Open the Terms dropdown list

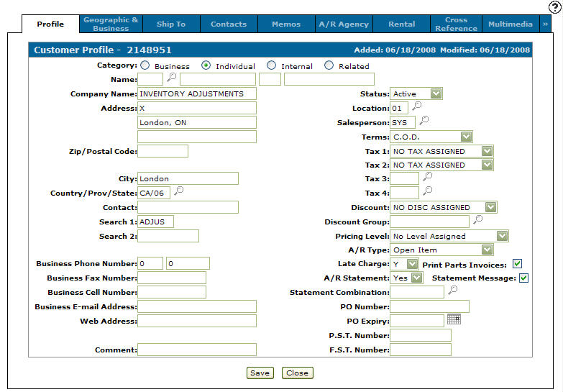(x=466, y=137)
